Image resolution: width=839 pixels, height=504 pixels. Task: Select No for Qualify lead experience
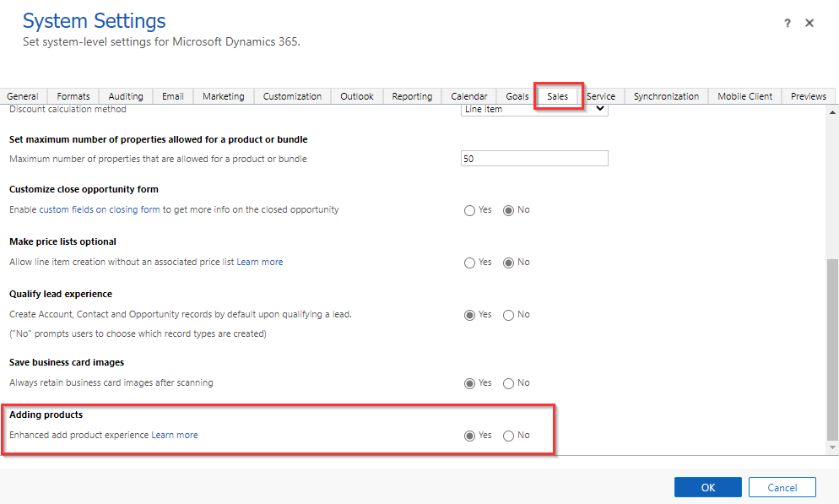pyautogui.click(x=508, y=315)
